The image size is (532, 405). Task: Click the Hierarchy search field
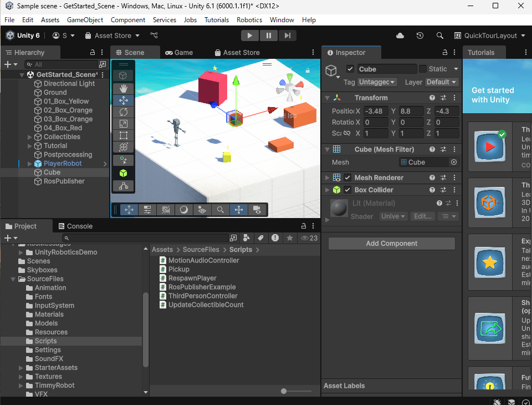[62, 64]
